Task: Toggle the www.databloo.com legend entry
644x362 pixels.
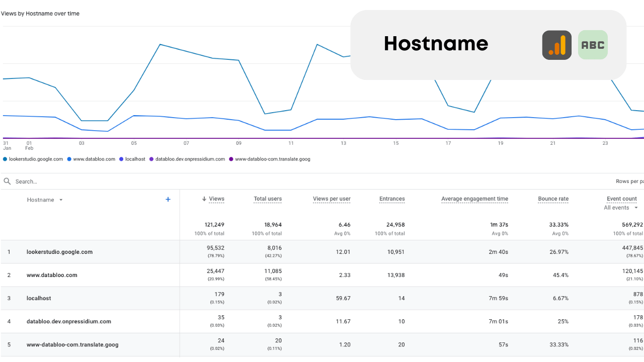Action: 93,159
